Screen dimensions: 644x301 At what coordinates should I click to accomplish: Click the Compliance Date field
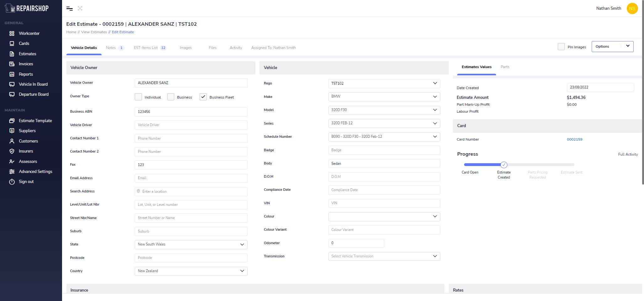click(384, 190)
